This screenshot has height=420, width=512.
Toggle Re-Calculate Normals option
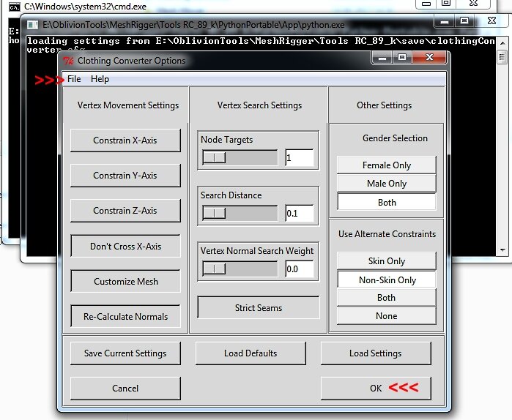(125, 317)
